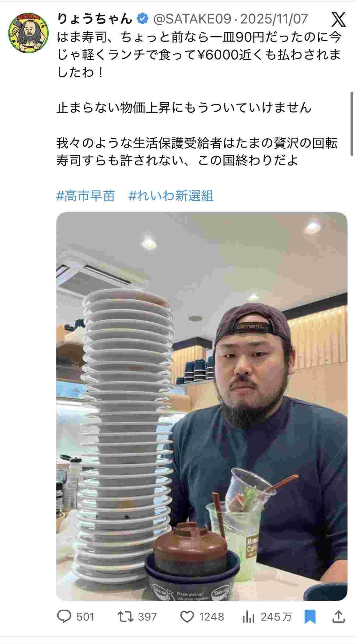Open the reply speech-bubble icon
Screen dimensions: 356x644
pos(64,617)
